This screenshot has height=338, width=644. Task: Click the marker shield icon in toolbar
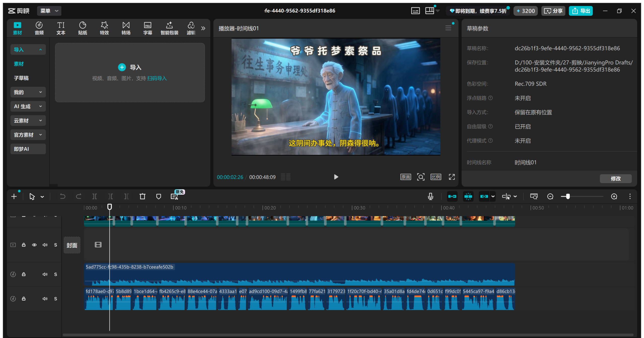pos(158,196)
